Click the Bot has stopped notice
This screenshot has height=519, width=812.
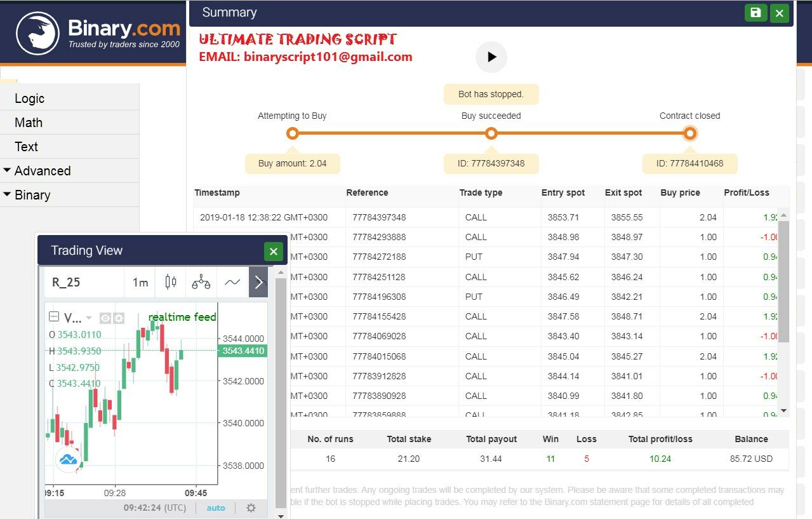click(x=491, y=94)
